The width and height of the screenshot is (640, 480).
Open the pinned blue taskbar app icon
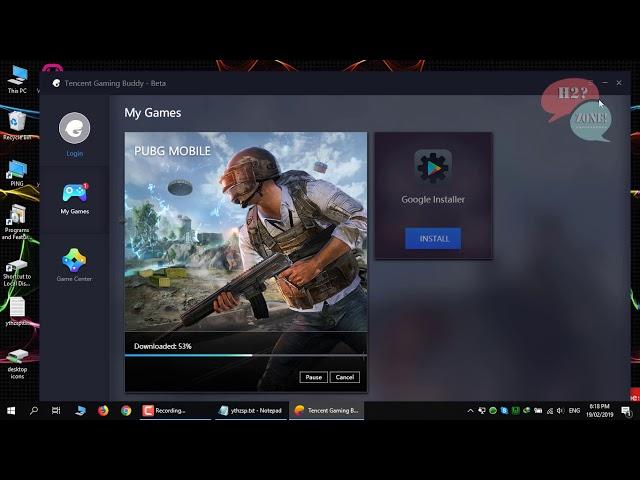pyautogui.click(x=80, y=411)
